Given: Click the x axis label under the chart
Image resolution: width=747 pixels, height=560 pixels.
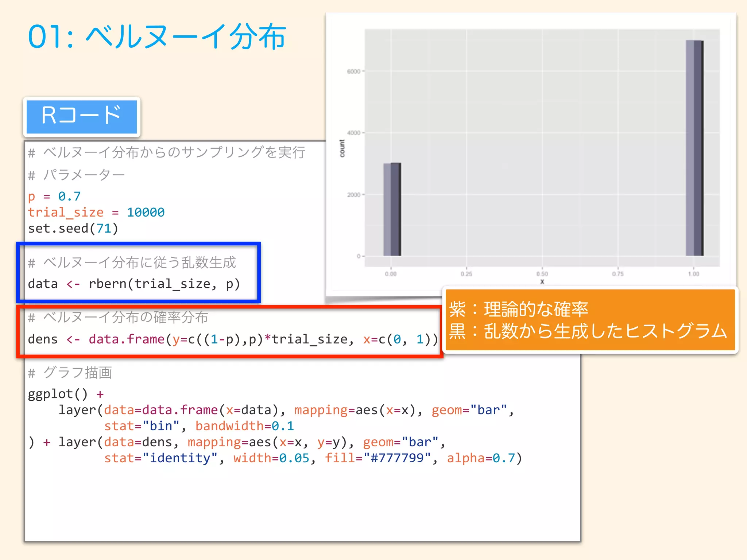Looking at the screenshot, I should coord(542,281).
